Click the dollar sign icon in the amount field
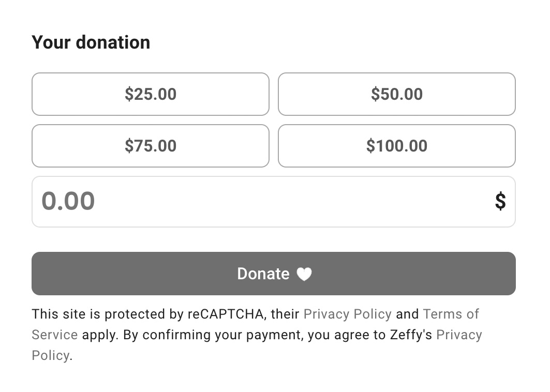The image size is (550, 392). [x=500, y=201]
